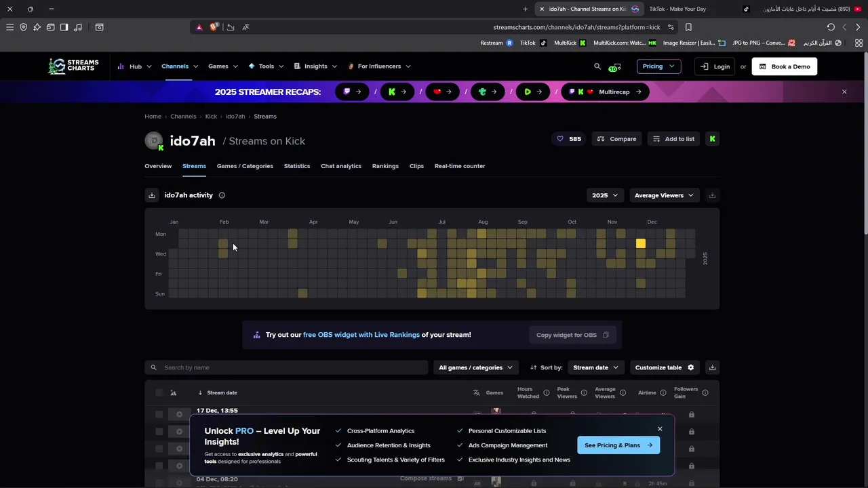
Task: Like the channel with heart 585 button
Action: (x=568, y=139)
